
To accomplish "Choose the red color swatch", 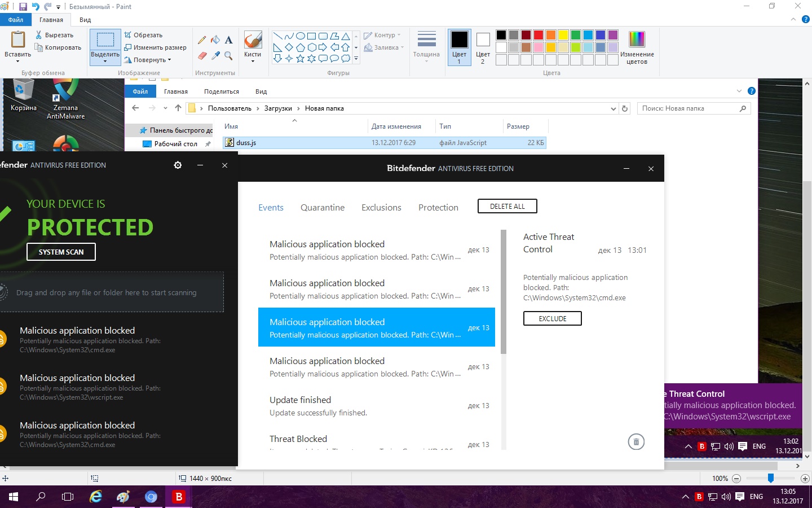I will tap(539, 35).
